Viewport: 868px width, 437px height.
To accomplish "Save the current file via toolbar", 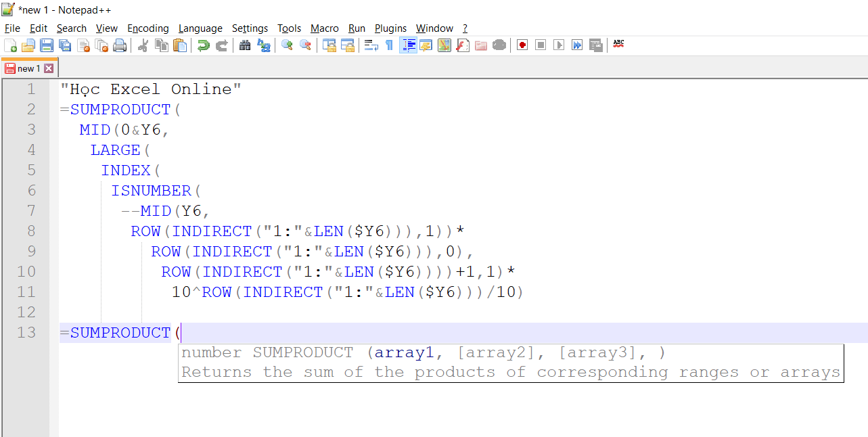I will click(x=47, y=45).
